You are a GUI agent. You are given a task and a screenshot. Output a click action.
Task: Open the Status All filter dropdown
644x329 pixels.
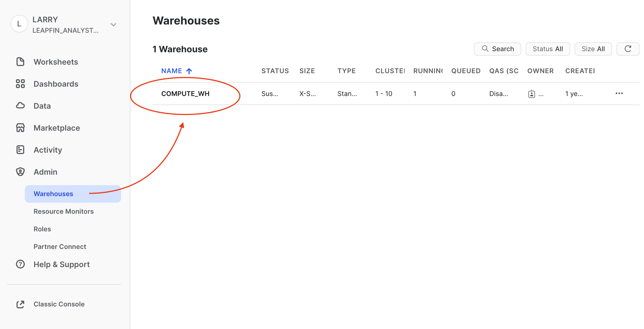[x=548, y=49]
